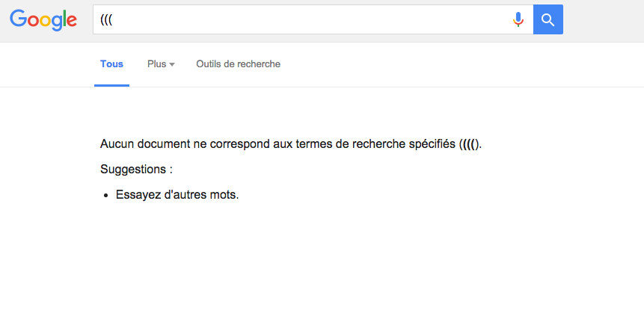Click the bold "((((" term in the message

coord(469,143)
